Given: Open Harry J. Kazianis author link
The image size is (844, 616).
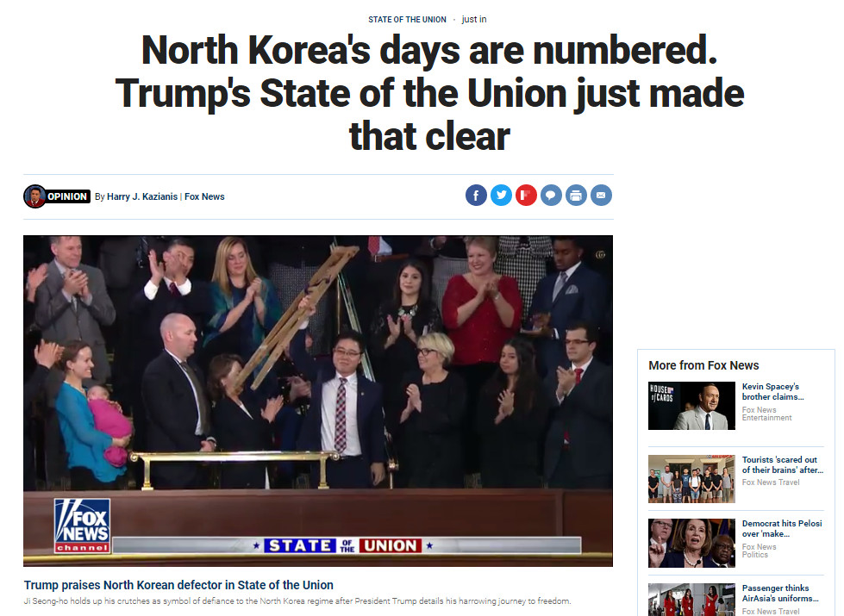Looking at the screenshot, I should tap(142, 197).
